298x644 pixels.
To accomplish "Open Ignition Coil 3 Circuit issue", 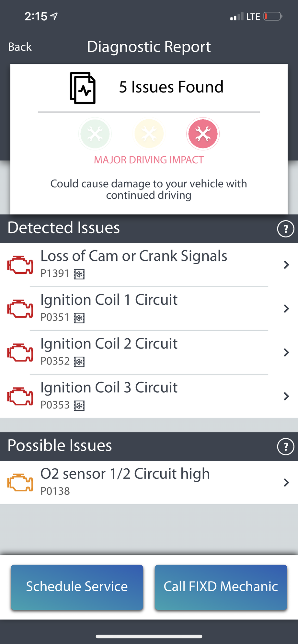I will [109, 387].
